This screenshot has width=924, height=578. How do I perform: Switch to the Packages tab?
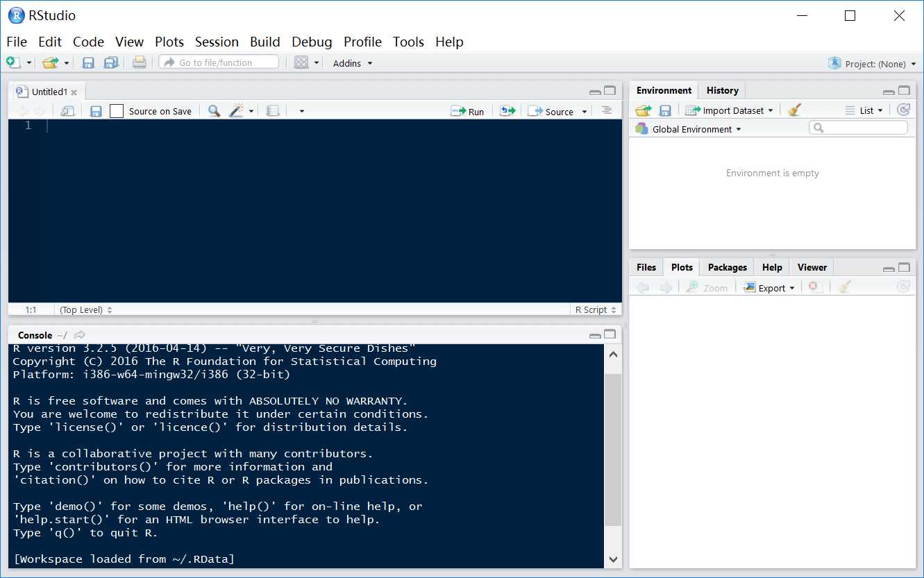tap(727, 267)
